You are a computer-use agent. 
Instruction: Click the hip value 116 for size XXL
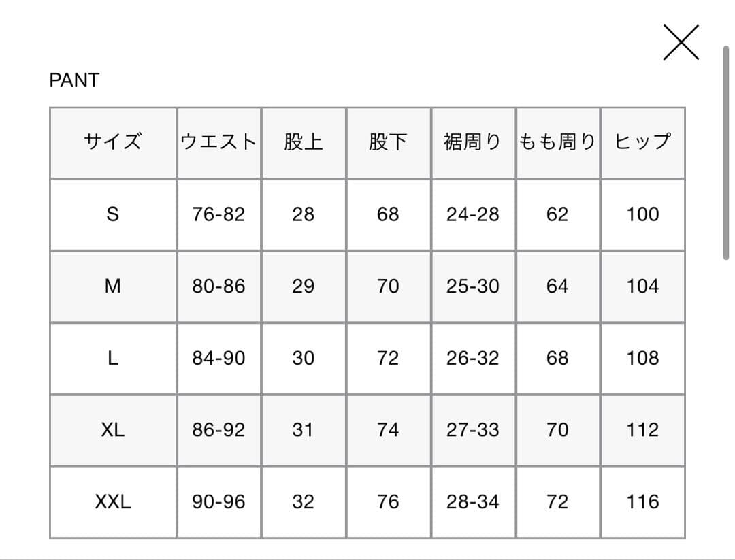point(642,501)
